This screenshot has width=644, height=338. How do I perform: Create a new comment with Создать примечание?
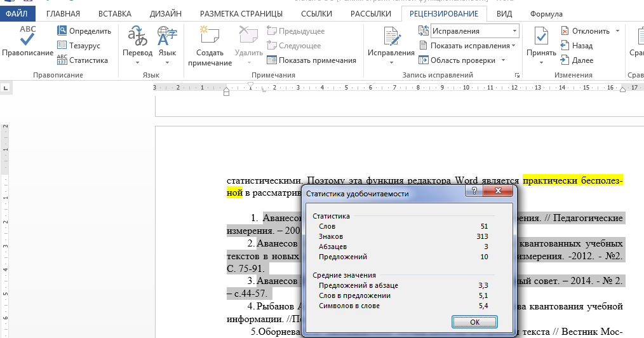(210, 46)
